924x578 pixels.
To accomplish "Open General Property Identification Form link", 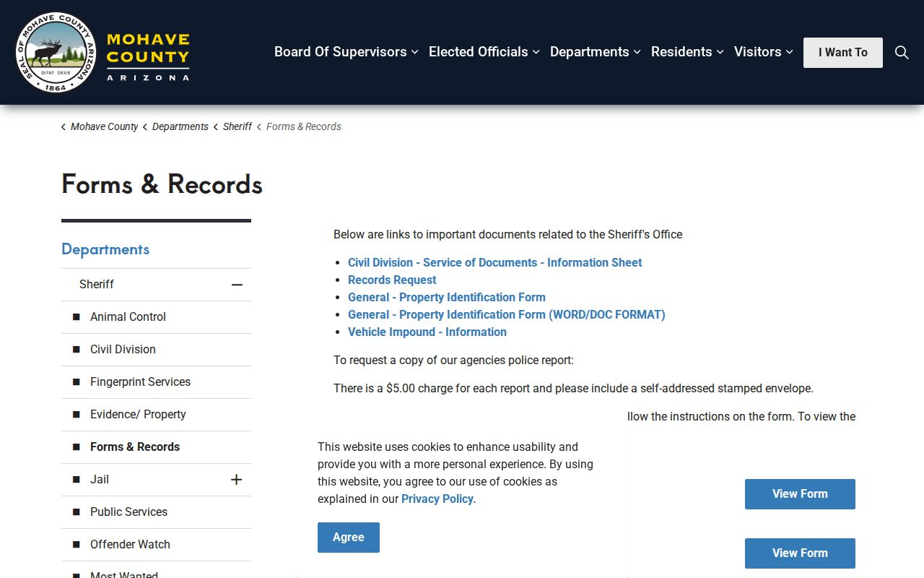I will point(447,298).
